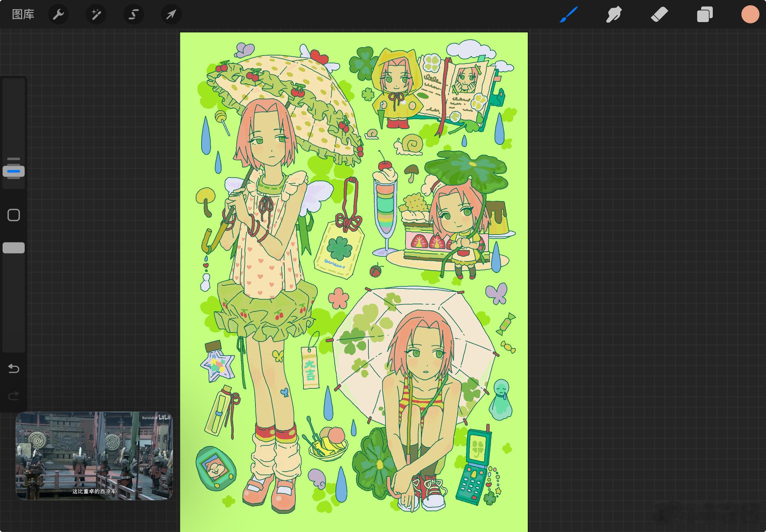Screen dimensions: 766x532
Task: Select the Brush tool
Action: 569,14
